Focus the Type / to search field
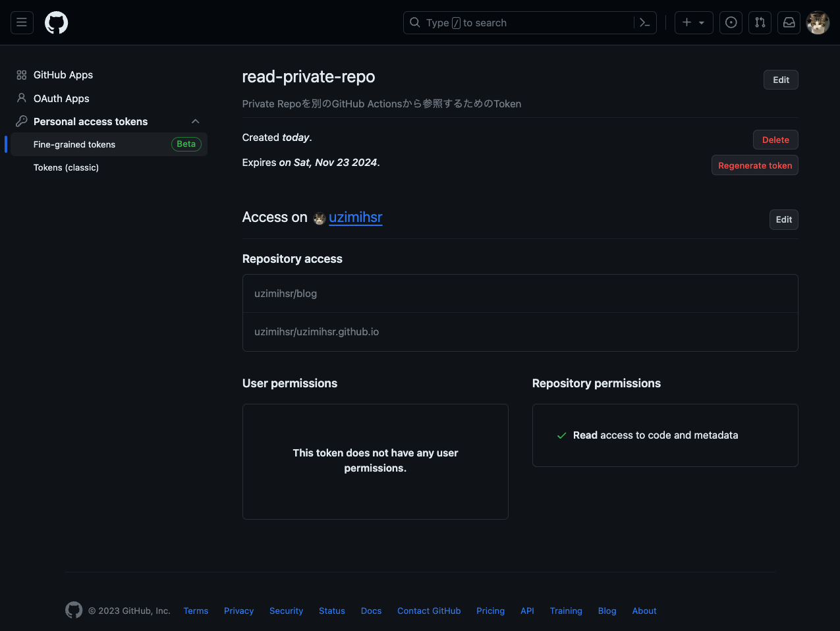 pyautogui.click(x=530, y=22)
